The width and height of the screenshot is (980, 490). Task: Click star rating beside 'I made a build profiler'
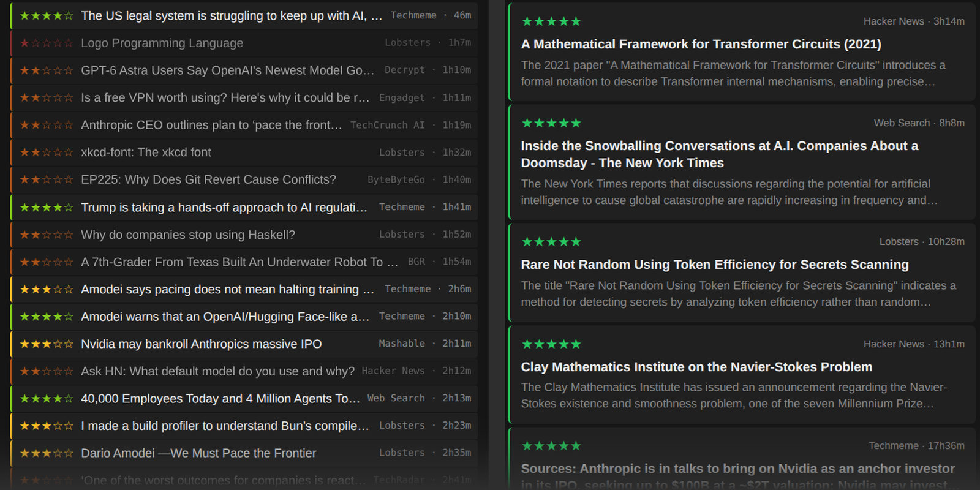[47, 426]
